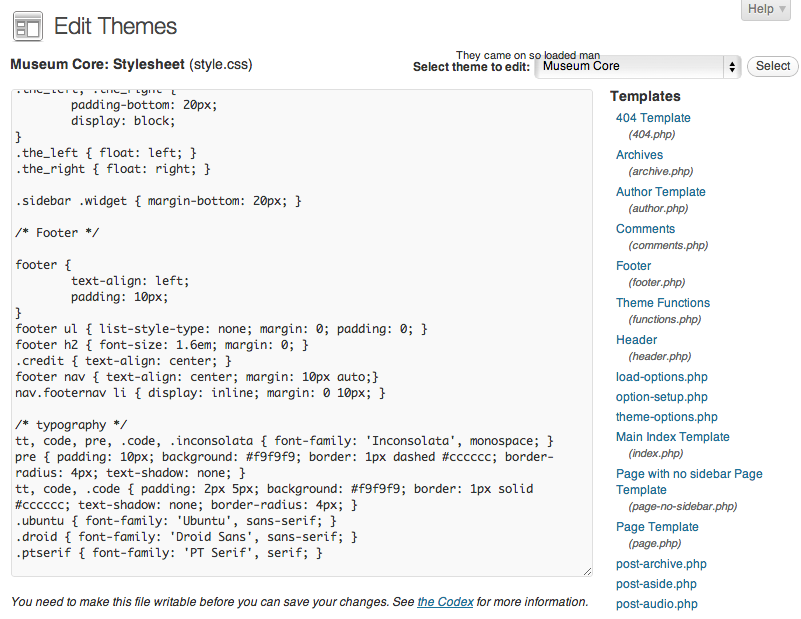This screenshot has height=619, width=801.
Task: Open the Header template
Action: 636,340
